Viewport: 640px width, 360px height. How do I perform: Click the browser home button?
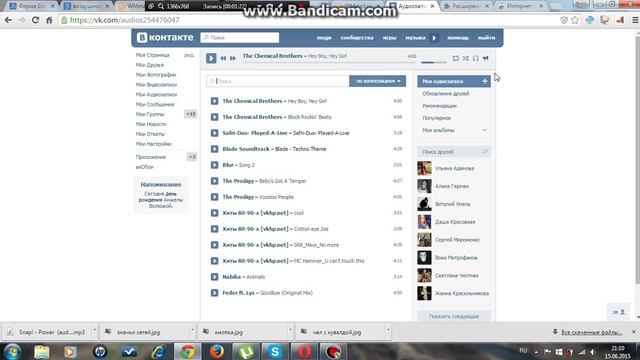coord(49,20)
